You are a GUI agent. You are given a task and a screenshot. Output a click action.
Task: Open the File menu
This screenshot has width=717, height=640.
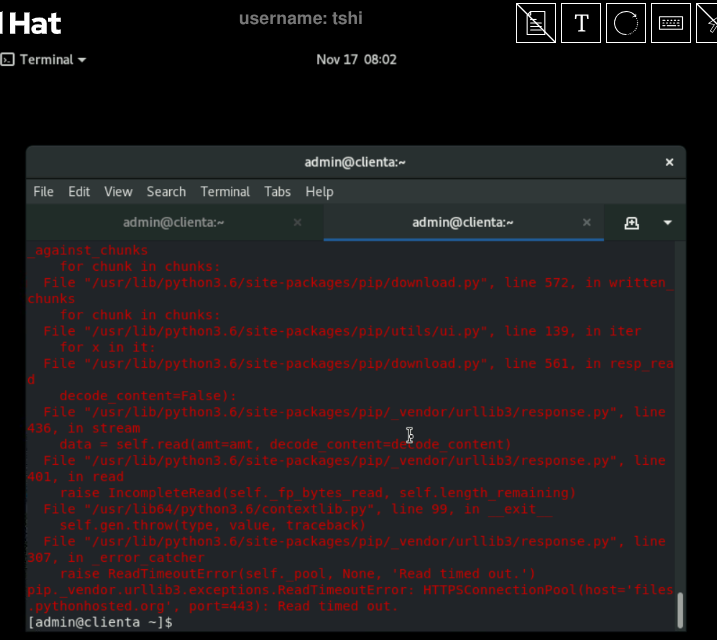(43, 192)
